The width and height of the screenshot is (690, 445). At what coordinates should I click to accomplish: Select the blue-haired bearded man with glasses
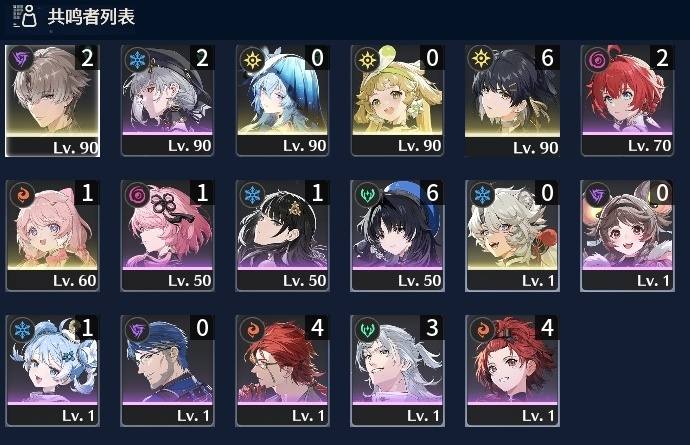[167, 371]
